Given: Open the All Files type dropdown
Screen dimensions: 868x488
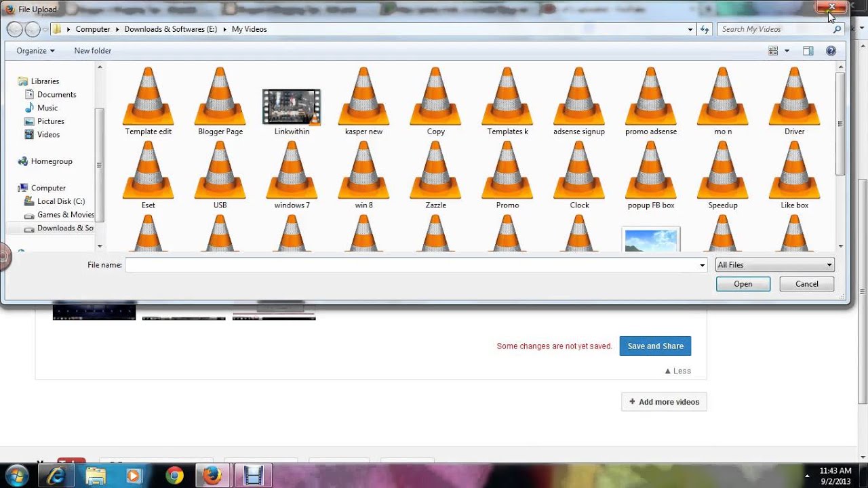Looking at the screenshot, I should point(774,265).
